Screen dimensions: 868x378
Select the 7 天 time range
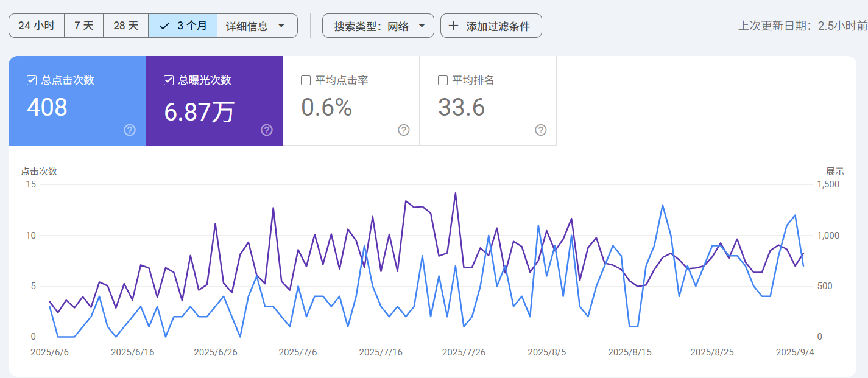coord(83,26)
